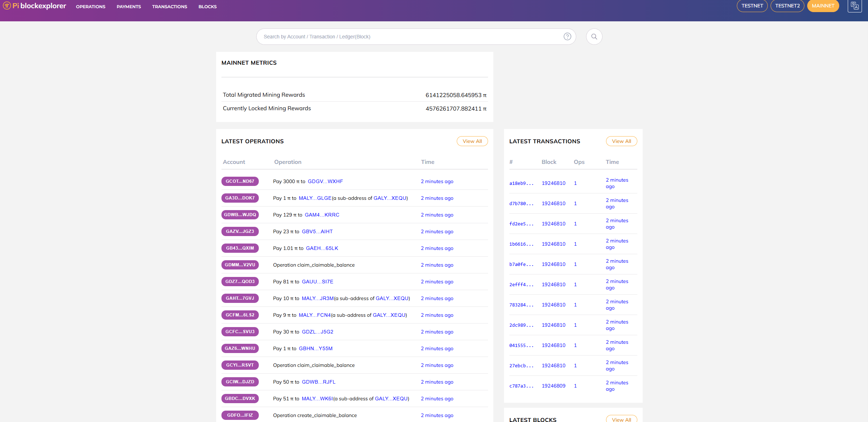Open account GCIW...DJZD
Image resolution: width=868 pixels, height=422 pixels.
click(x=240, y=382)
